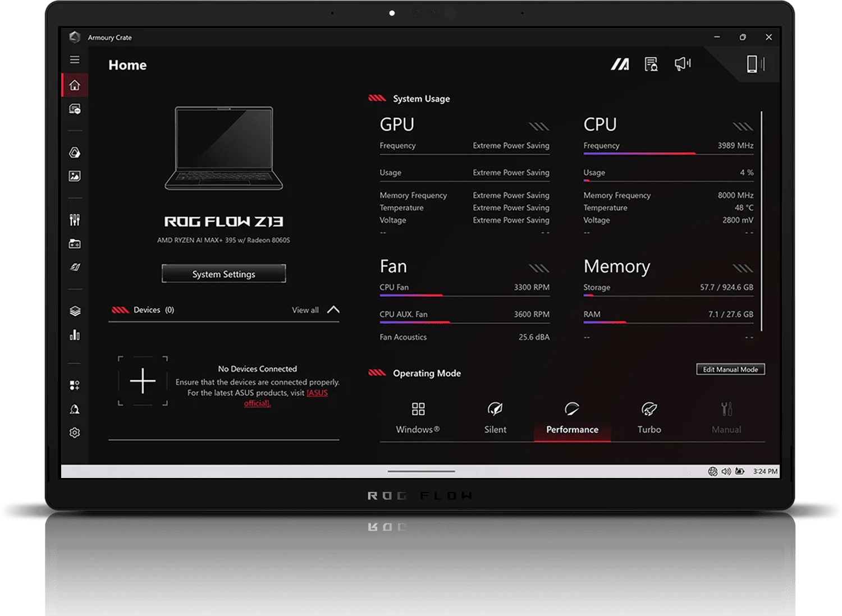Image resolution: width=842 pixels, height=616 pixels.
Task: Open System Settings button
Action: pos(224,274)
